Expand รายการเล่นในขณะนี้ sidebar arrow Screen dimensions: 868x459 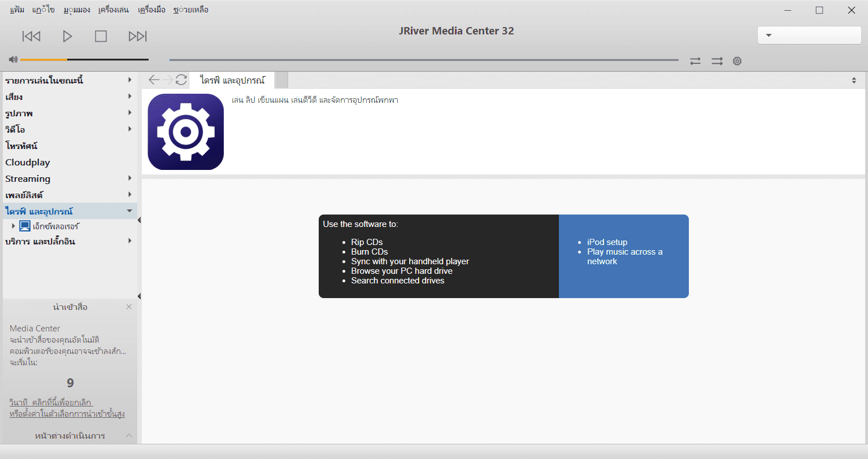(x=130, y=80)
